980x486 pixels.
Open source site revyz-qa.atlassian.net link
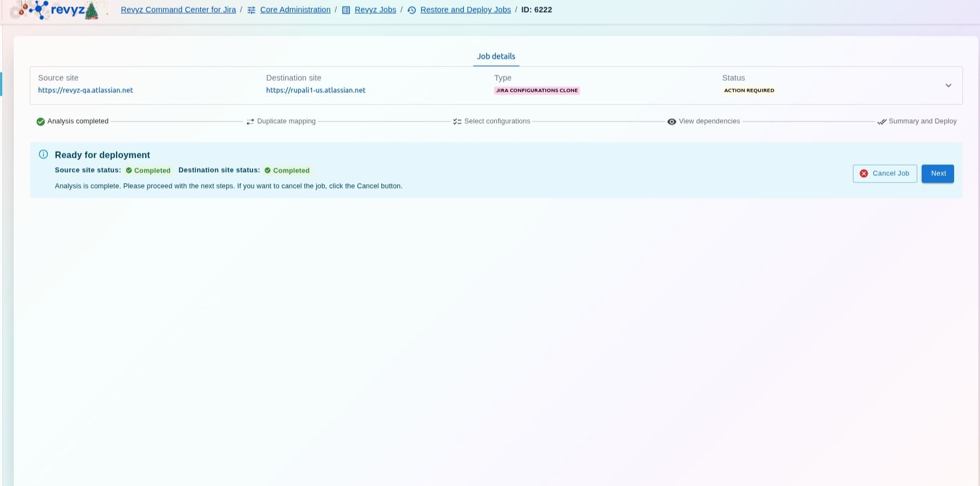tap(85, 90)
